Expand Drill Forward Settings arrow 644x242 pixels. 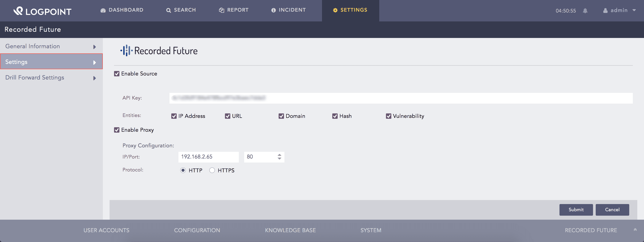[x=95, y=78]
